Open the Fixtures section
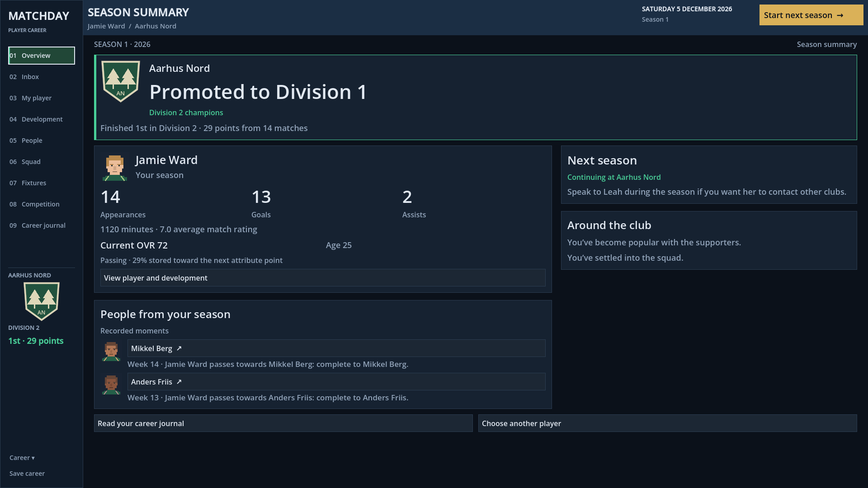The image size is (868, 488). (42, 183)
